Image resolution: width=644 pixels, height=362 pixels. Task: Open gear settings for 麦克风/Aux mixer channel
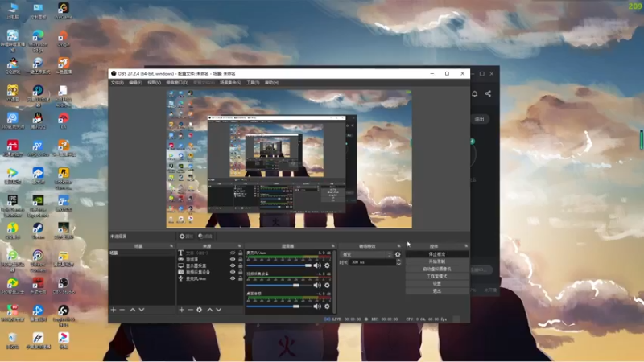tap(327, 265)
